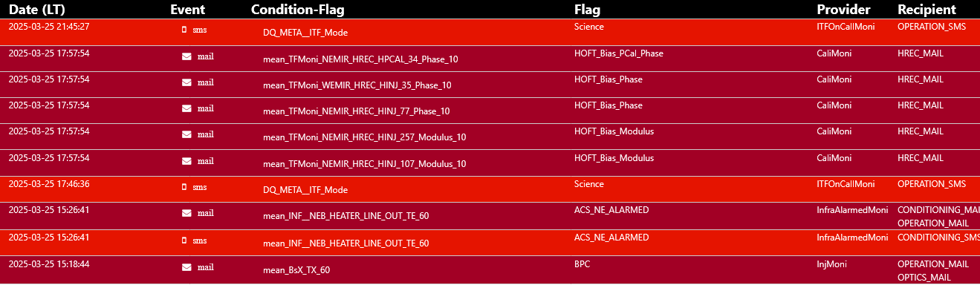The height and width of the screenshot is (288, 980).
Task: Click the mail icon for NEMIR_HREC_HINJ_77_Phase_10
Action: pos(186,108)
